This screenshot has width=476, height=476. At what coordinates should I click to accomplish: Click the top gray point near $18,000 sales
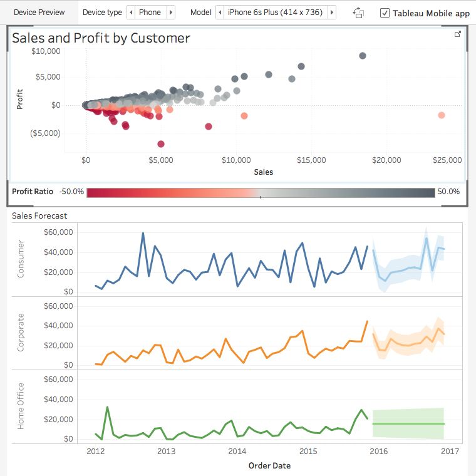[x=362, y=56]
